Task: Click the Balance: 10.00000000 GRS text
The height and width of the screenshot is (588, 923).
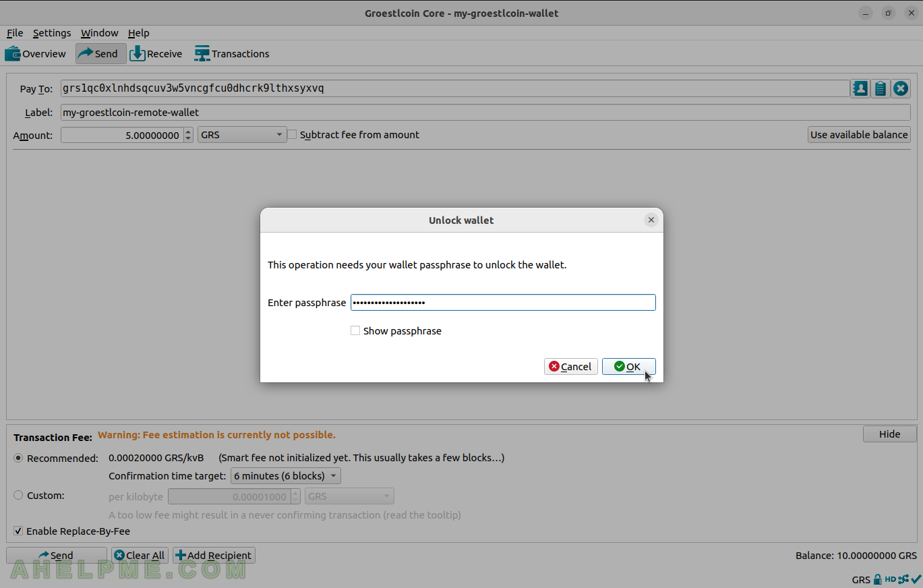Action: click(856, 556)
